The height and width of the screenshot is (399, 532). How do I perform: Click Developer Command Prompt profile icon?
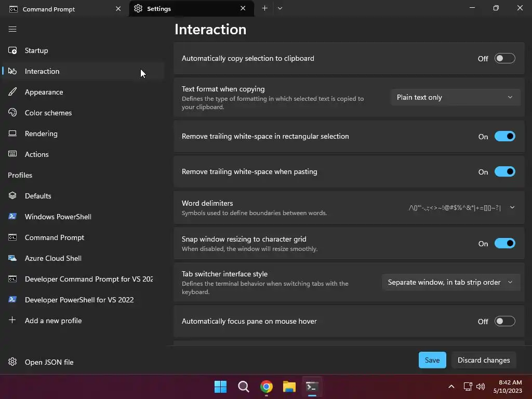coord(12,279)
